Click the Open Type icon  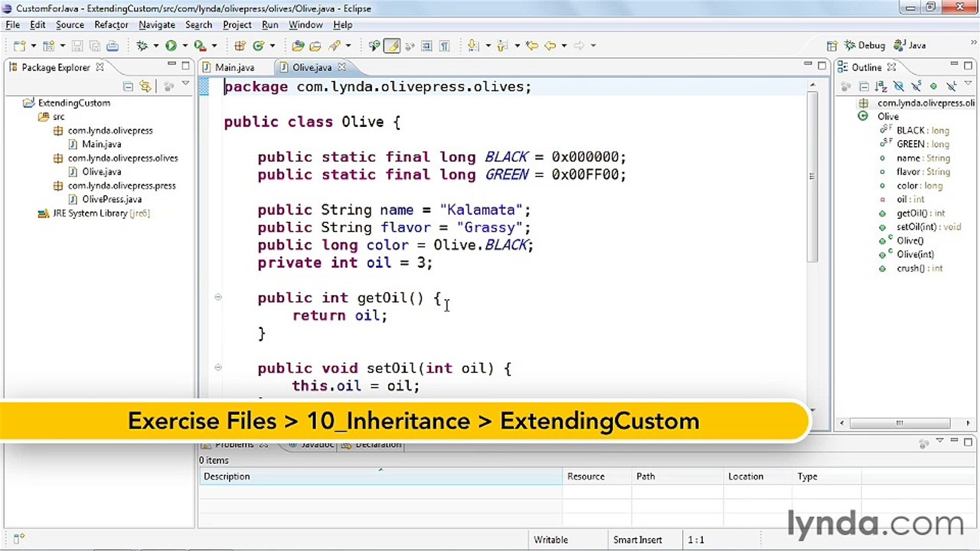click(x=297, y=46)
